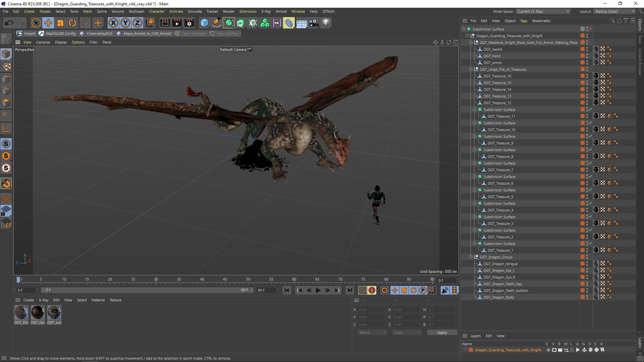The width and height of the screenshot is (644, 362).
Task: Toggle visibility dots of DGT_sword
Action: (587, 49)
